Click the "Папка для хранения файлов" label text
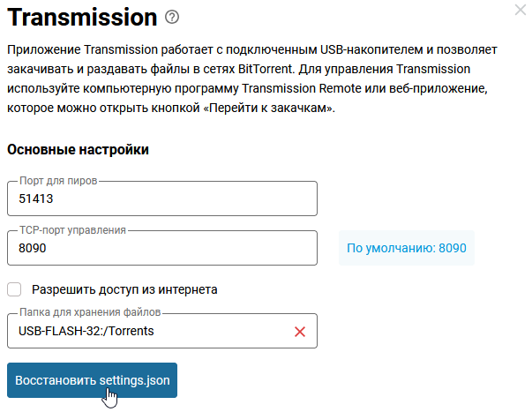Image resolution: width=532 pixels, height=412 pixels. [x=89, y=313]
